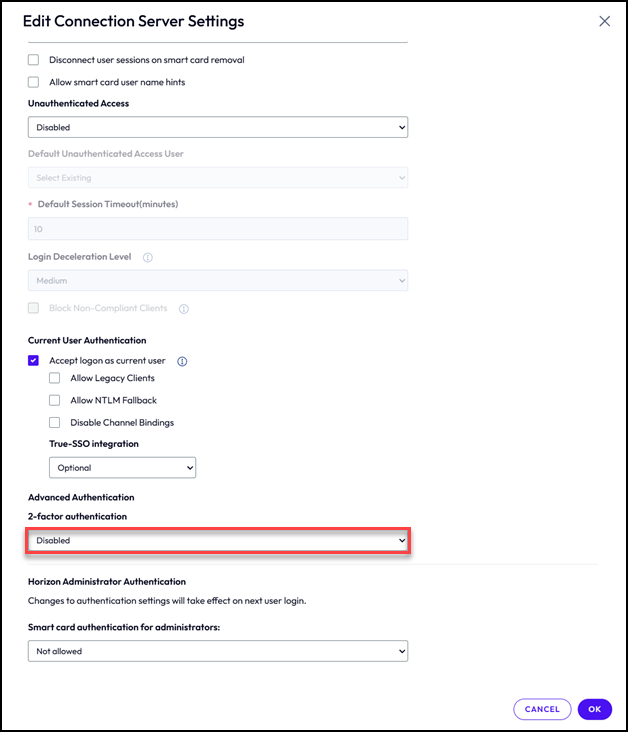
Task: Open Default Unauthenticated Access User dropdown
Action: (218, 178)
